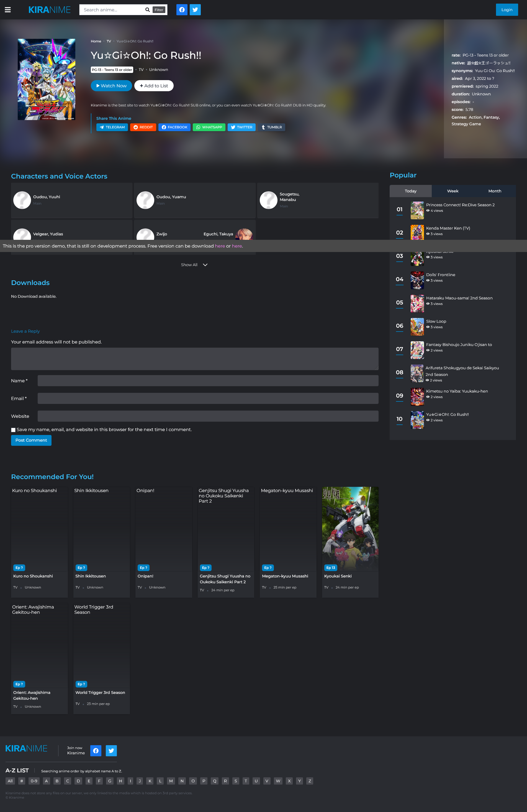Share anime on Tumblr
527x812 pixels.
point(271,127)
